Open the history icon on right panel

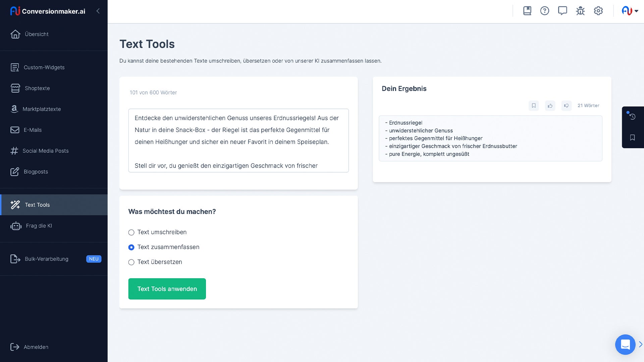(632, 116)
